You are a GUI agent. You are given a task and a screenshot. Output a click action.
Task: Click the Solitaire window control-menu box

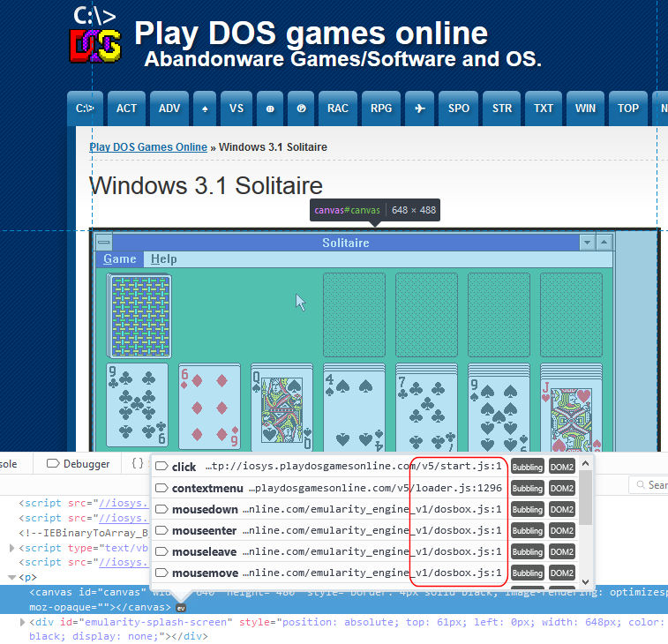pos(103,243)
